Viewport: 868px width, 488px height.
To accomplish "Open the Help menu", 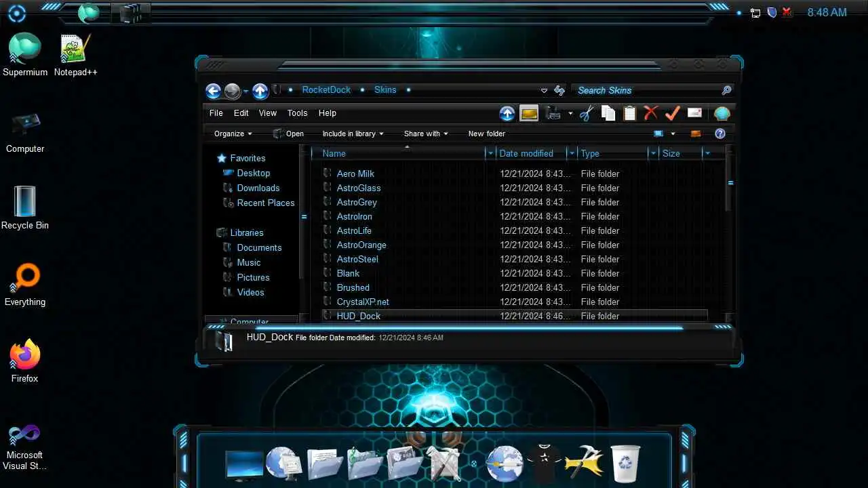I will (328, 113).
